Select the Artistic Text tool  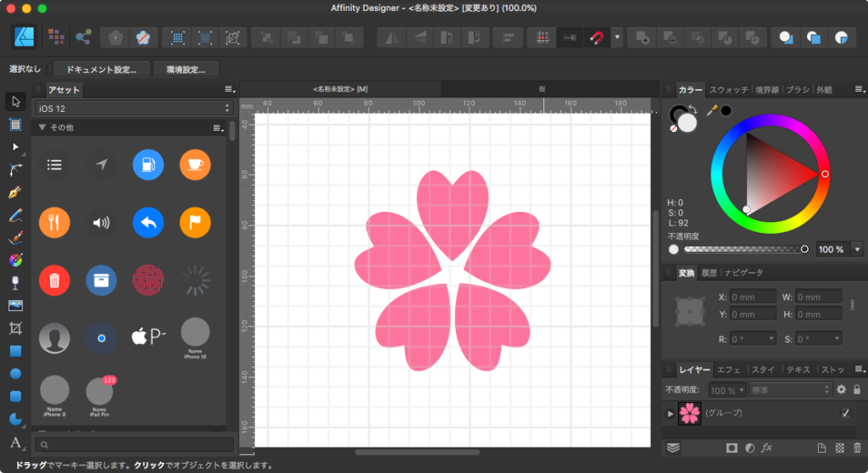click(x=15, y=442)
